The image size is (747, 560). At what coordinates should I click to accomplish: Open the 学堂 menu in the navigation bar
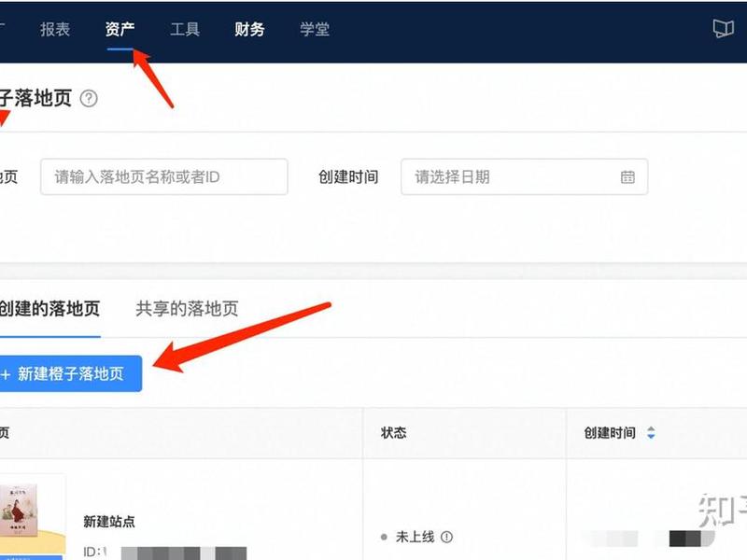(x=315, y=30)
